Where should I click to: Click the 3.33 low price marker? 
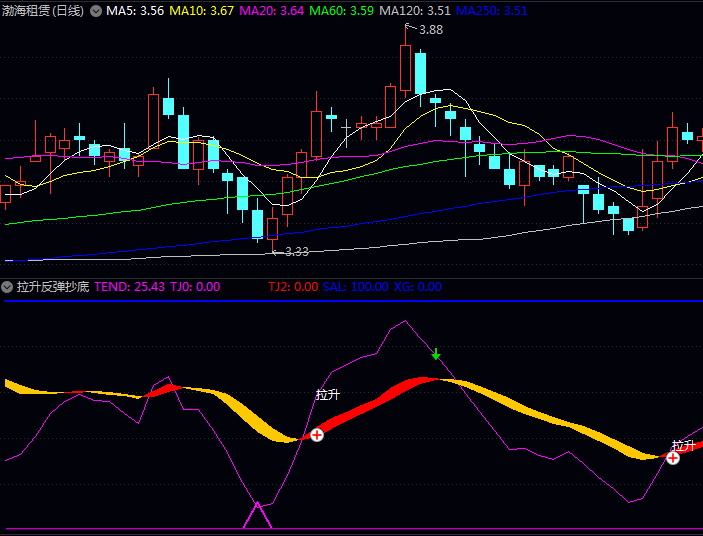pyautogui.click(x=296, y=252)
